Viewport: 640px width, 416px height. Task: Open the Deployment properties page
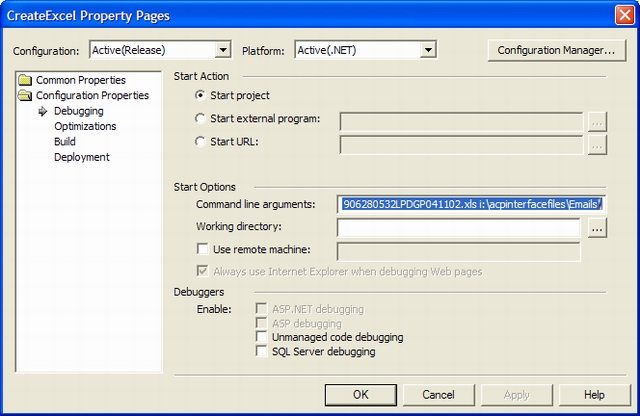pos(82,157)
